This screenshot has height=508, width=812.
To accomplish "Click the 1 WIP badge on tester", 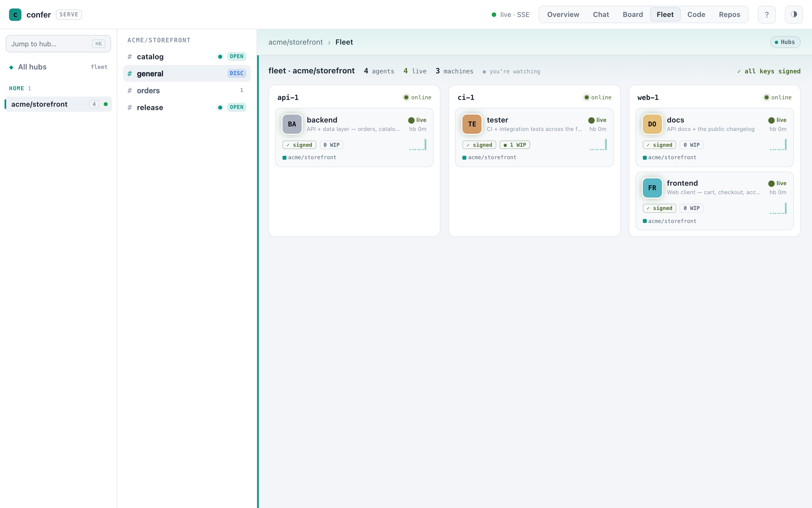I will (514, 145).
